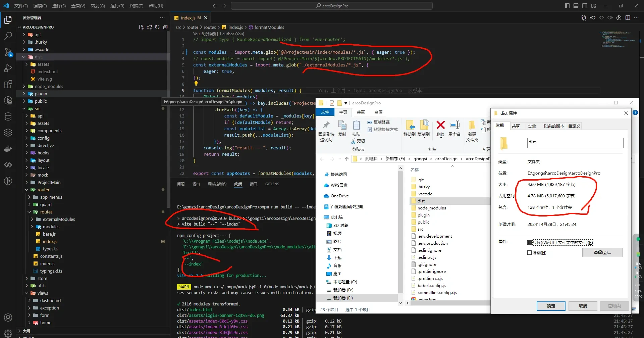
Task: Select babel.config.js in File Explorer list
Action: click(431, 285)
